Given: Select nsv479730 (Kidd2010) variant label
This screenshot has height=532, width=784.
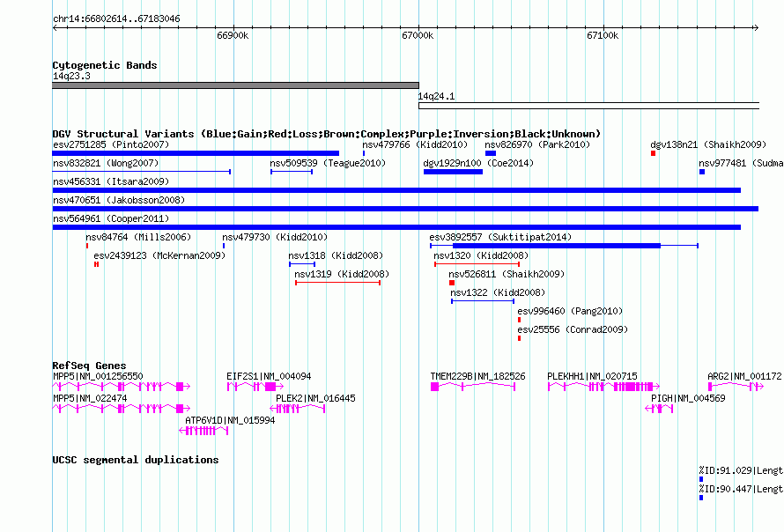Looking at the screenshot, I should tap(275, 237).
